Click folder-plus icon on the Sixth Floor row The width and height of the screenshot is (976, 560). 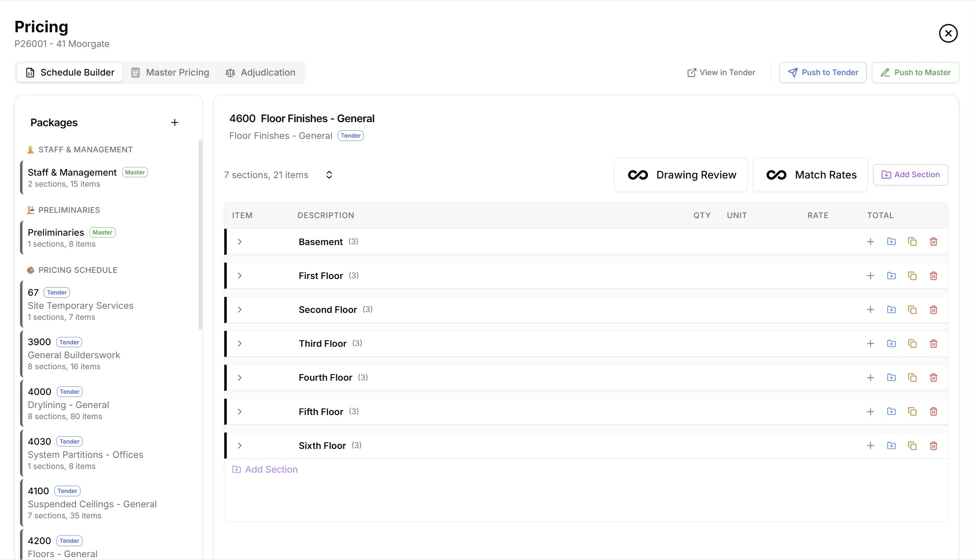(x=892, y=445)
